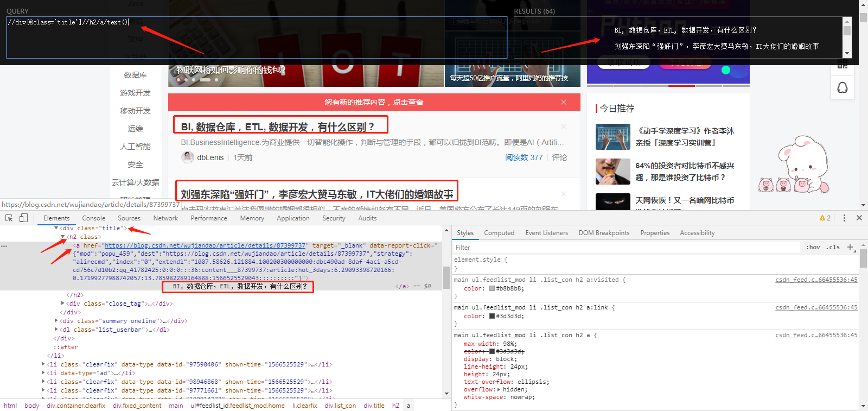Switch to the Computed styles tab
The width and height of the screenshot is (868, 411).
[499, 232]
